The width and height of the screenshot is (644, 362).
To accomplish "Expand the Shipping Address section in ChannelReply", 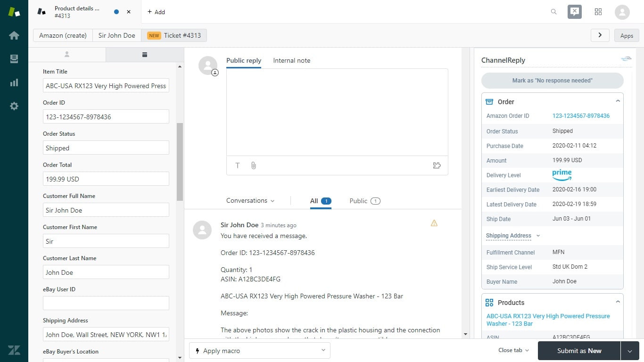I will (x=512, y=235).
